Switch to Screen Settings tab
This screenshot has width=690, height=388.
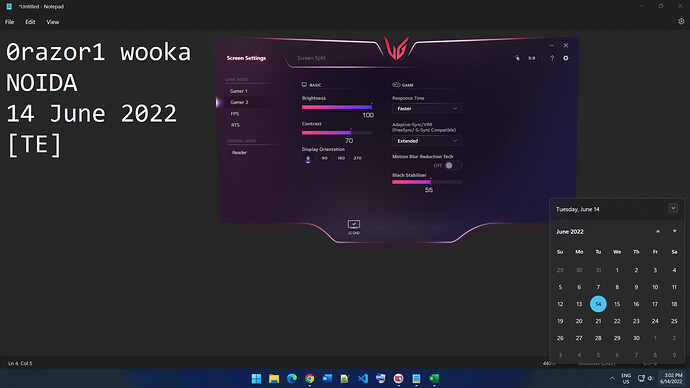pos(246,58)
